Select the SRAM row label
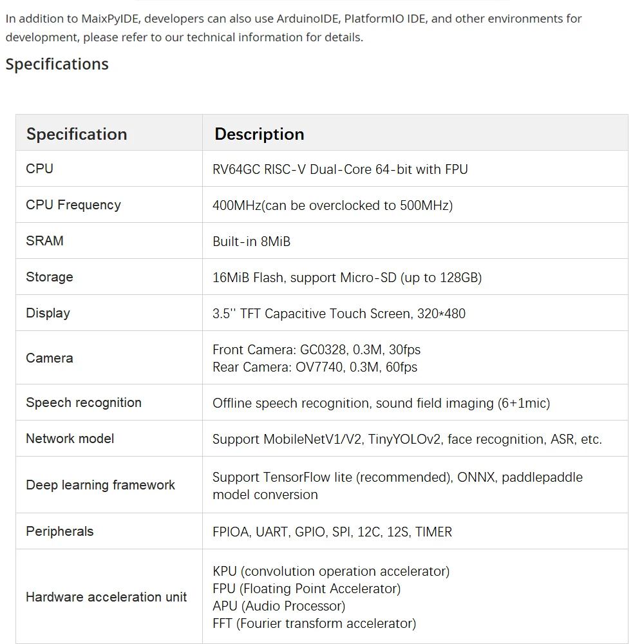This screenshot has height=644, width=644. click(x=45, y=241)
